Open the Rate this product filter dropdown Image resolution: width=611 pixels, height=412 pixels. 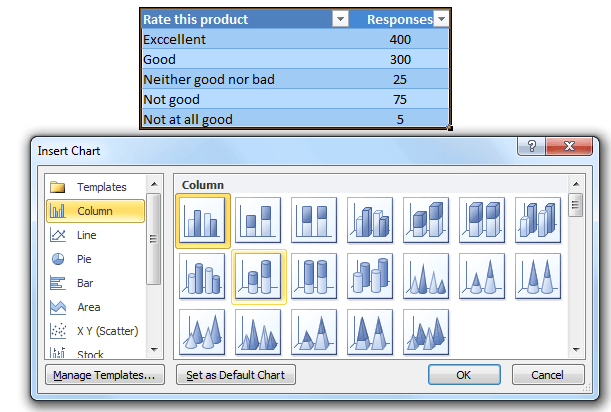(340, 19)
